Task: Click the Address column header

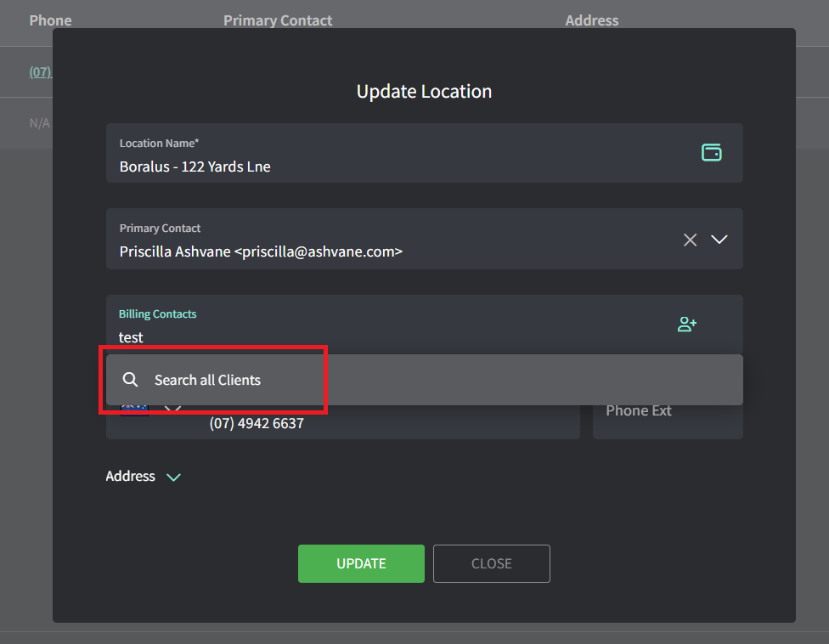Action: click(592, 20)
